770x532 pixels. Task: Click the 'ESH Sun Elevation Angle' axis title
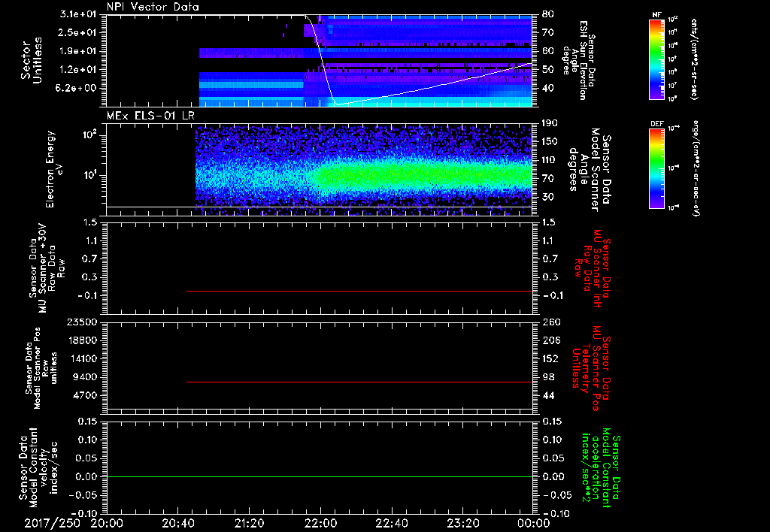(578, 60)
